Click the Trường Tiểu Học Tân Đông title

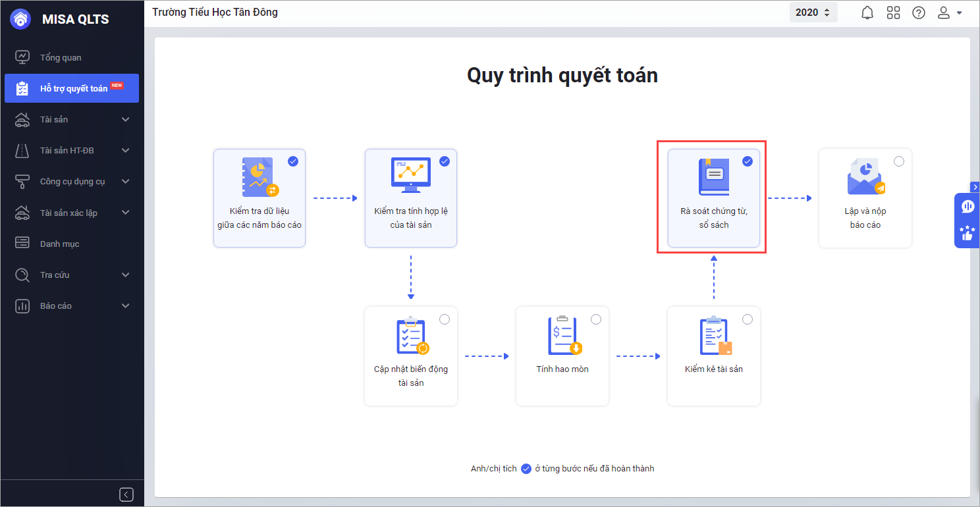point(215,12)
